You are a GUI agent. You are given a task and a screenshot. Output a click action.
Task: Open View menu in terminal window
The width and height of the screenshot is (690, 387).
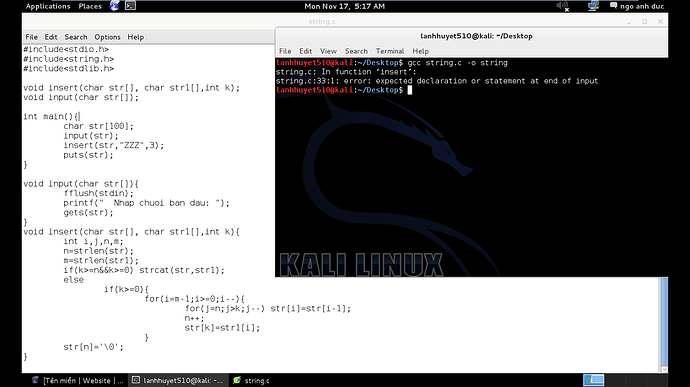click(328, 51)
